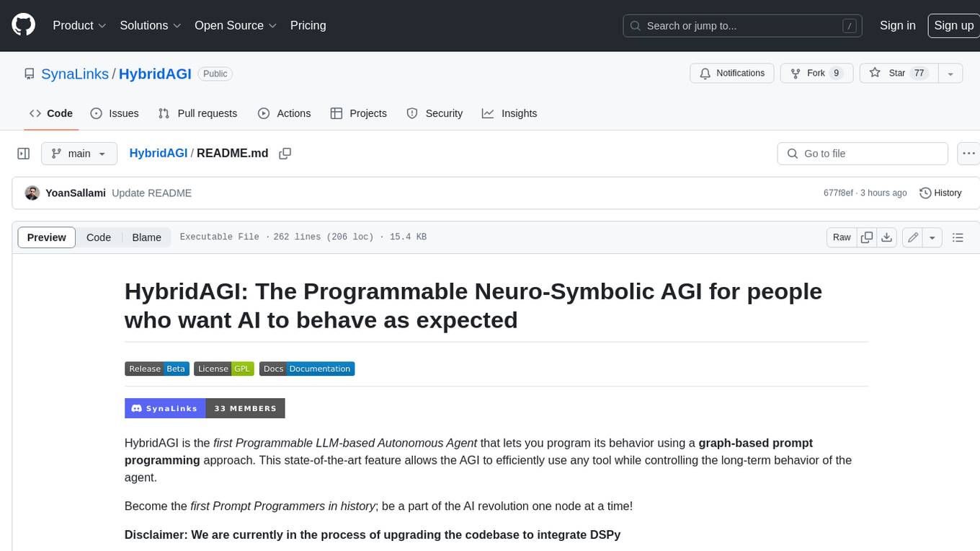The width and height of the screenshot is (980, 551).
Task: Switch to the Pull requests tab
Action: point(197,113)
